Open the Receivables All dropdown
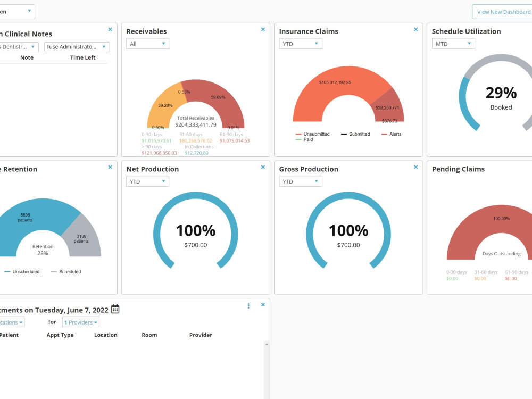Screen dimensions: 532x399 tap(147, 44)
